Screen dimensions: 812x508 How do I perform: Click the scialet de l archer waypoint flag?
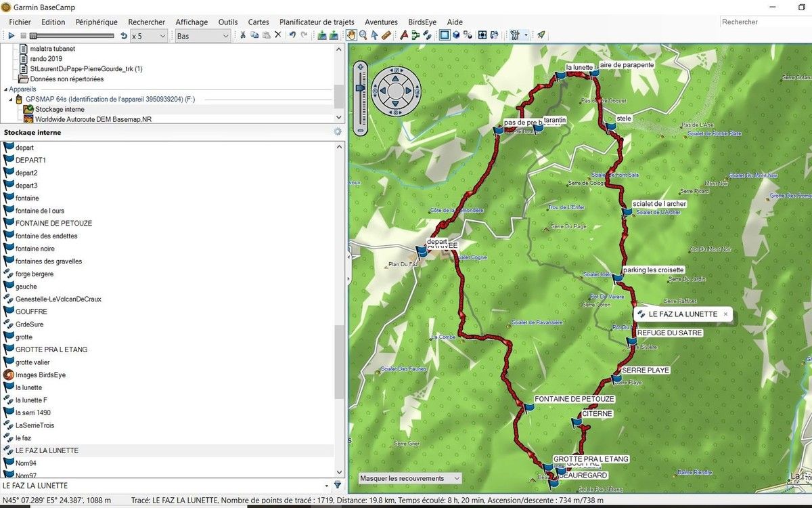(x=627, y=211)
